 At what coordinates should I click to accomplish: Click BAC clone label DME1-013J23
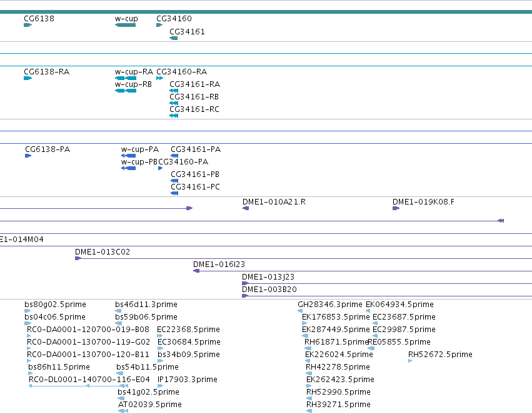click(x=268, y=277)
